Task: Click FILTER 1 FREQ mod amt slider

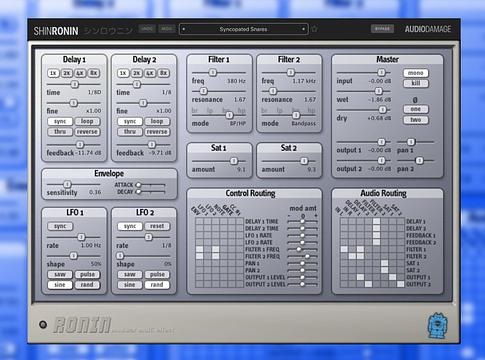Action: 299,249
